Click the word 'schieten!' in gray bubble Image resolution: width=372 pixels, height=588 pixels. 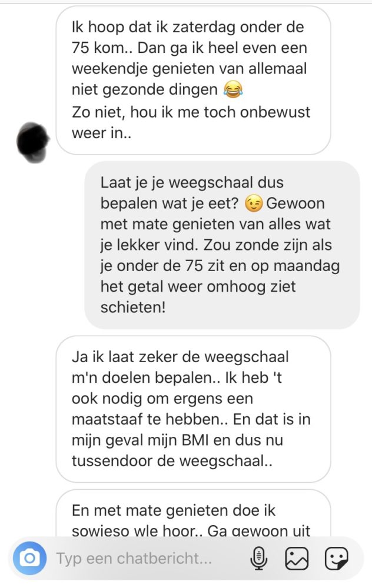click(133, 307)
